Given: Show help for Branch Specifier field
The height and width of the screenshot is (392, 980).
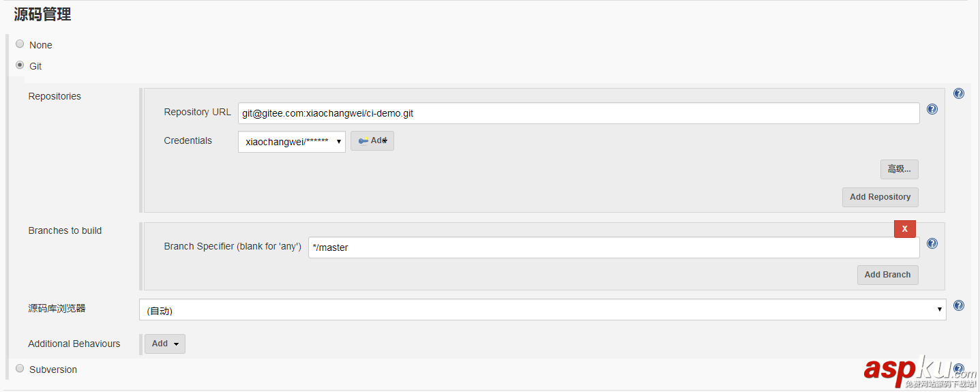Looking at the screenshot, I should (x=932, y=243).
